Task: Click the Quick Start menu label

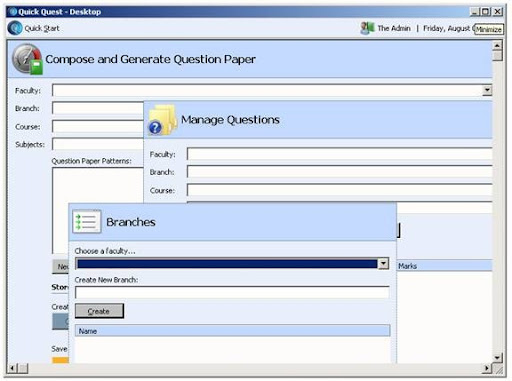Action: coord(42,28)
